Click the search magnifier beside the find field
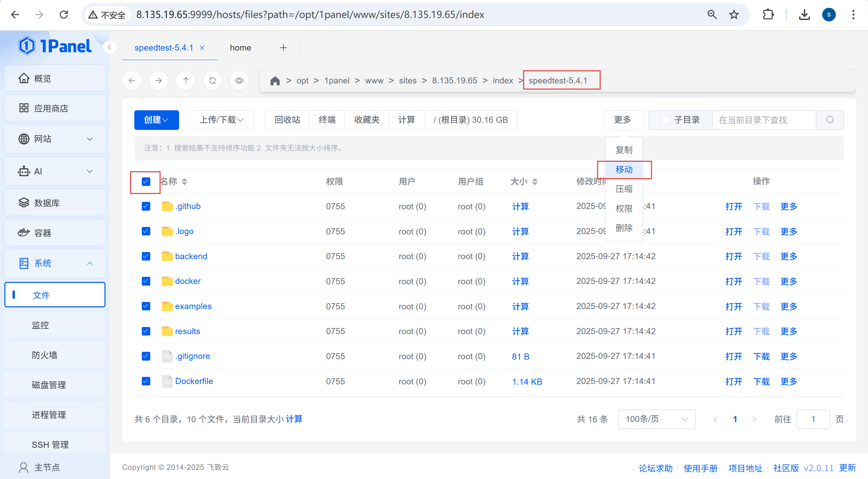This screenshot has width=868, height=479. 830,120
